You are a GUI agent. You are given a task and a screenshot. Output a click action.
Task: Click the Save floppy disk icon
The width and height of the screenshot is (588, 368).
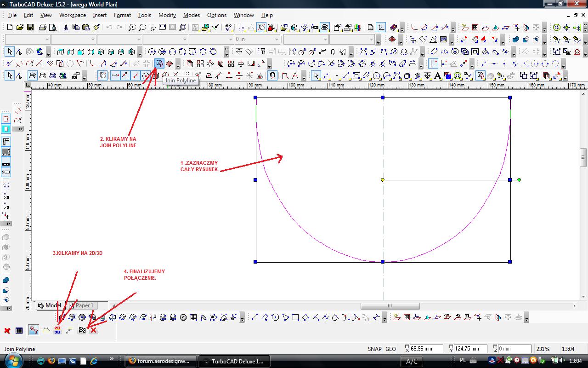coord(30,28)
